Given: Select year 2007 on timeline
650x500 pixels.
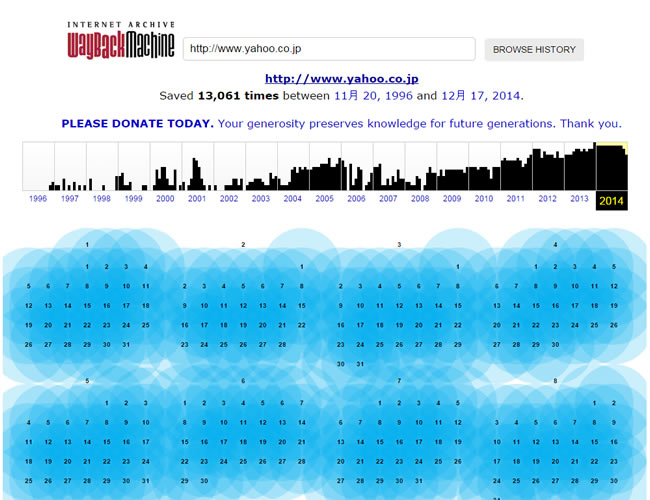Looking at the screenshot, I should click(x=388, y=199).
